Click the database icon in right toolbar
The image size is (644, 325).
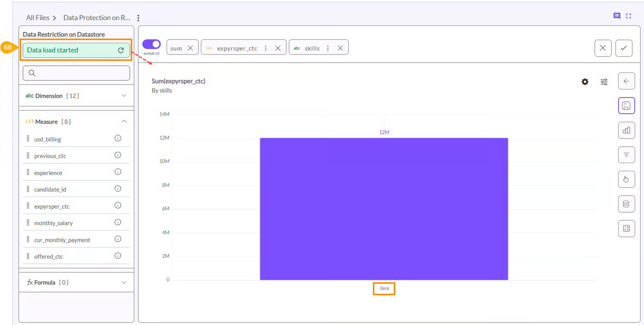point(626,204)
